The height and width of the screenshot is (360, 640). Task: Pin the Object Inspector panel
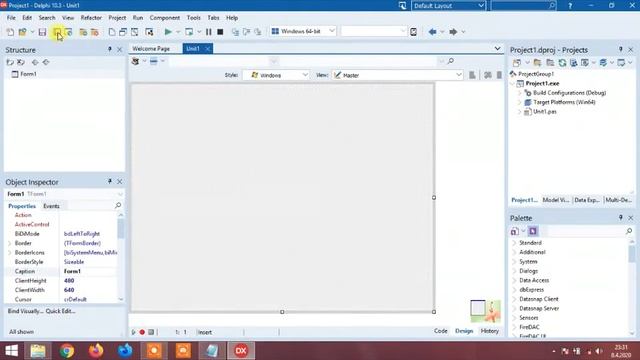pyautogui.click(x=109, y=181)
